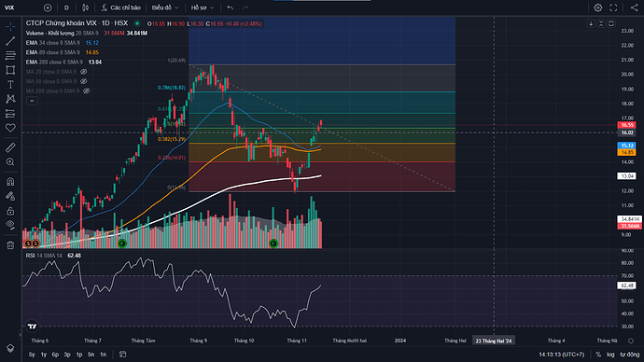
Task: Select the crosshair cursor tool
Action: 10,26
